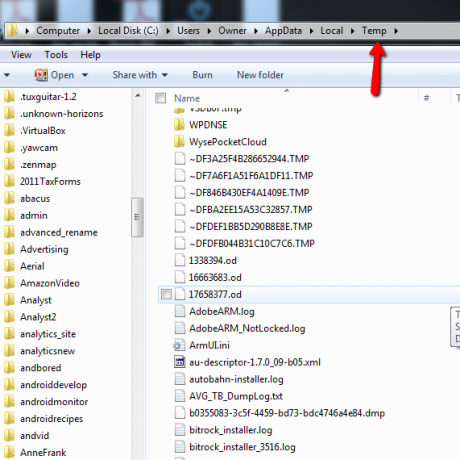
Task: Select au-descriptor-1.7.0_09-b05.xml file icon
Action: 180,362
